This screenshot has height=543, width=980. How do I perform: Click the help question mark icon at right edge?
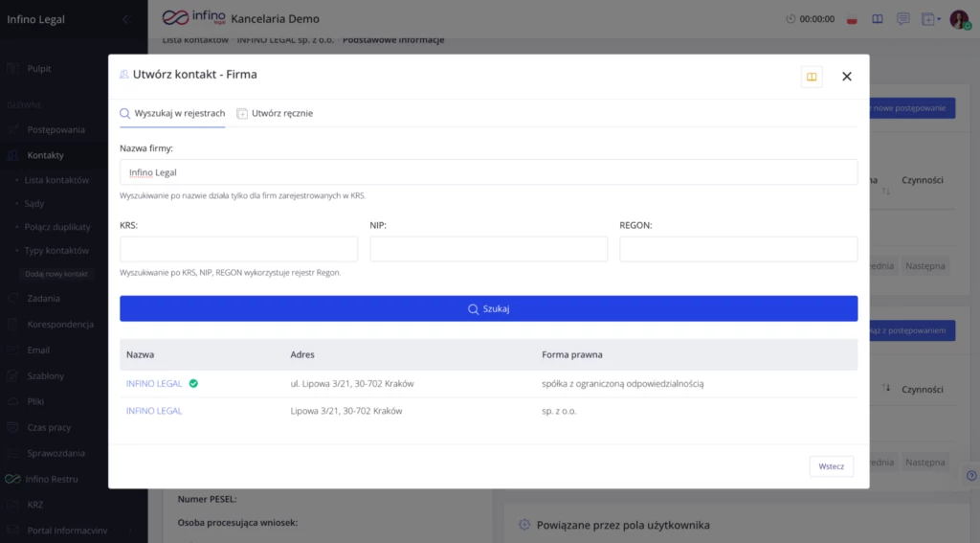click(x=971, y=475)
